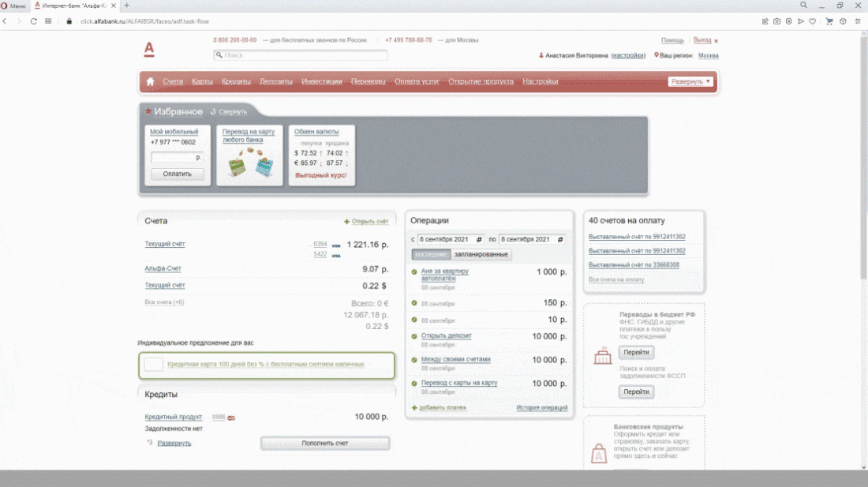Open the Помощь link
Viewport: 868px width, 487px height.
click(672, 40)
